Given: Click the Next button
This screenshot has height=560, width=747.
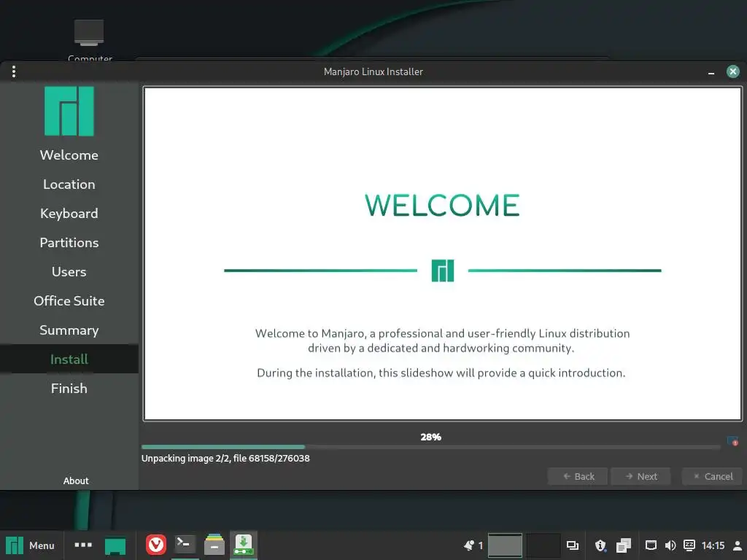Looking at the screenshot, I should click(x=640, y=476).
